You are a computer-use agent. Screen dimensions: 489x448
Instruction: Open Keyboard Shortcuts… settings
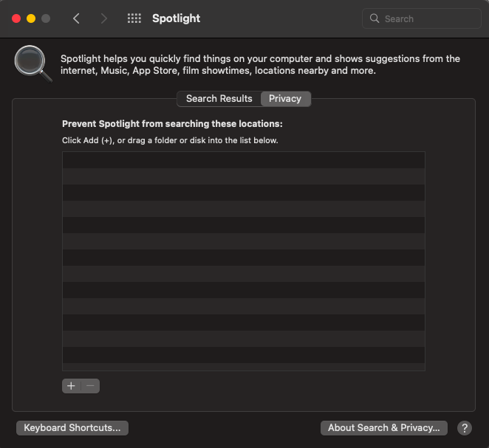pos(72,428)
